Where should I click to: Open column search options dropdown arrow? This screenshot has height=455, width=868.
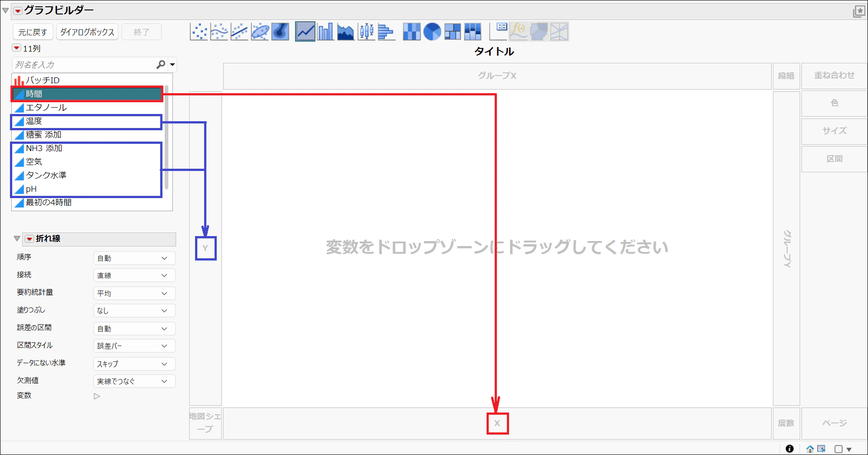click(172, 65)
